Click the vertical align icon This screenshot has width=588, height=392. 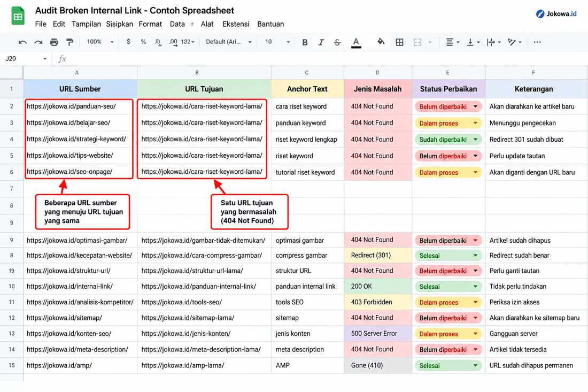click(470, 42)
